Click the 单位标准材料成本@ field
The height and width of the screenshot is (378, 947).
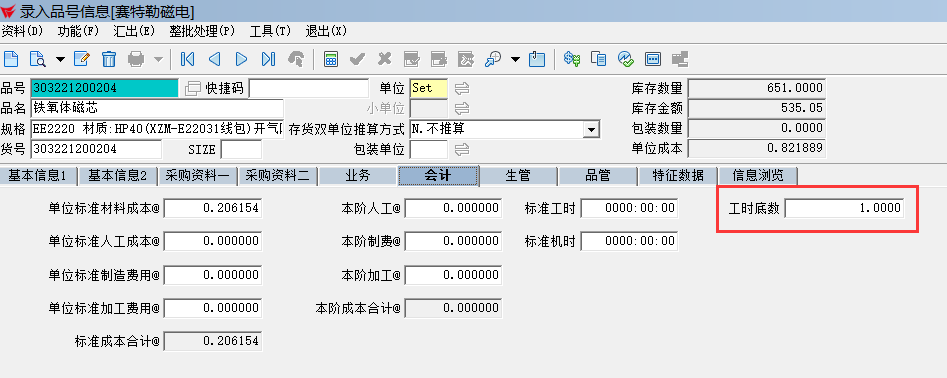click(x=213, y=208)
